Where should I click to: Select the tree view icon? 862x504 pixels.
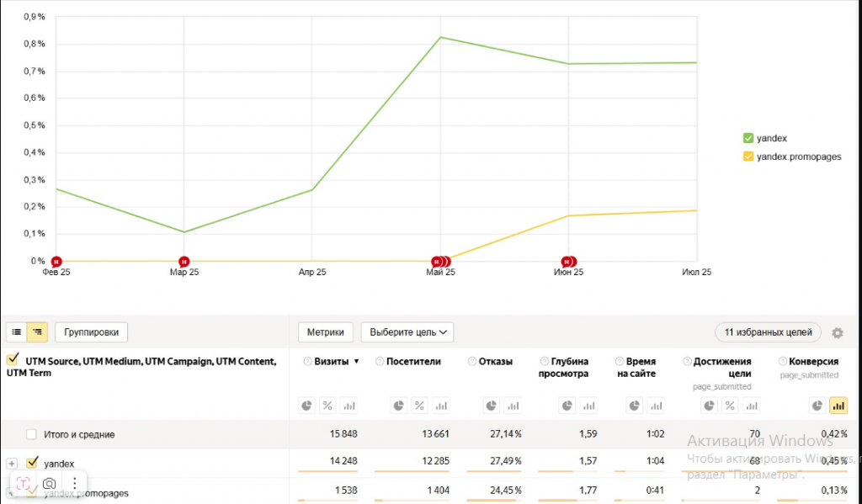click(37, 332)
